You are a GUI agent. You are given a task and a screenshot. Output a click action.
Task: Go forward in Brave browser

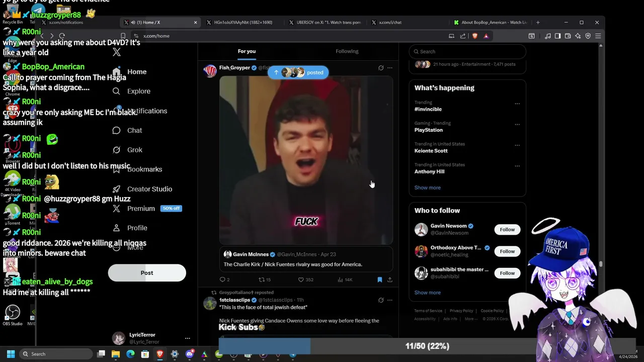51,36
